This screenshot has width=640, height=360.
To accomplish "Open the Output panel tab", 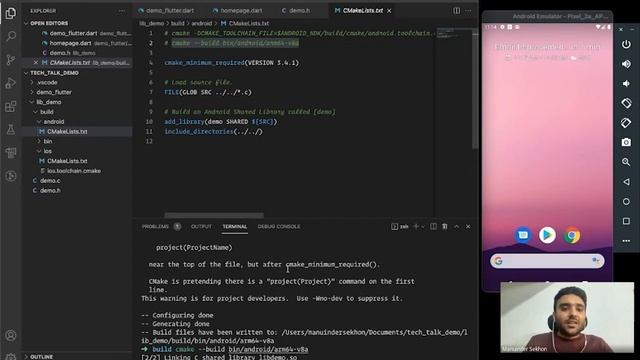I will (x=201, y=226).
